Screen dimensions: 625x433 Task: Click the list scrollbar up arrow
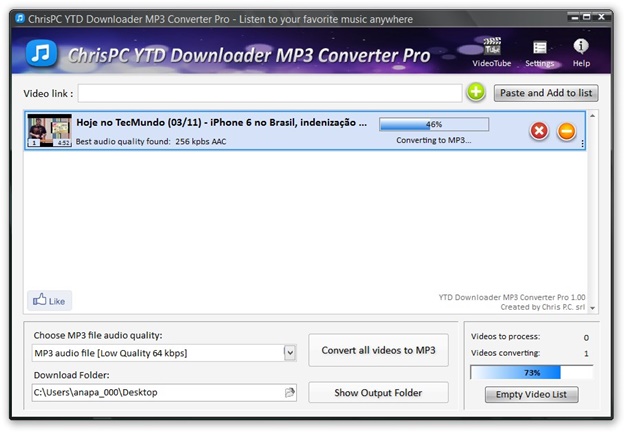coord(592,116)
